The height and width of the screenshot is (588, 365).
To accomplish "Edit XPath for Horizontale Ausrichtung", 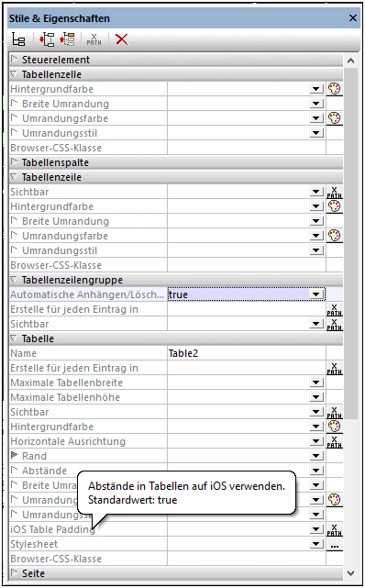I will (335, 441).
